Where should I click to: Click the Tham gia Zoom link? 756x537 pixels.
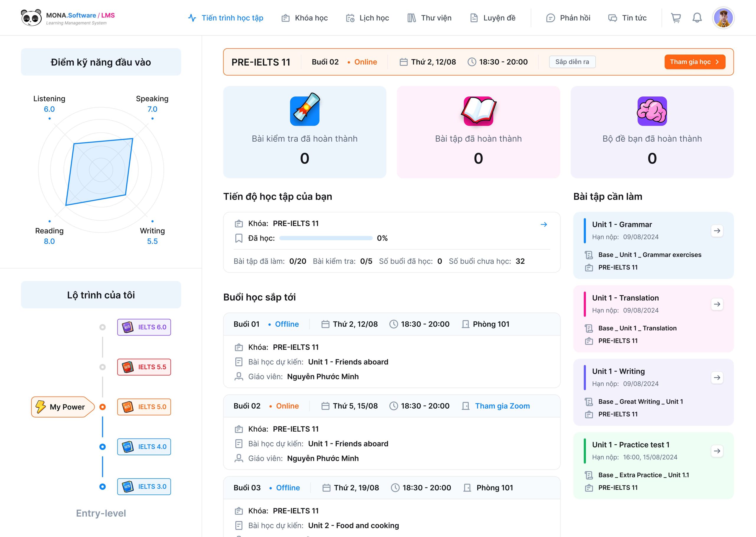pos(502,406)
